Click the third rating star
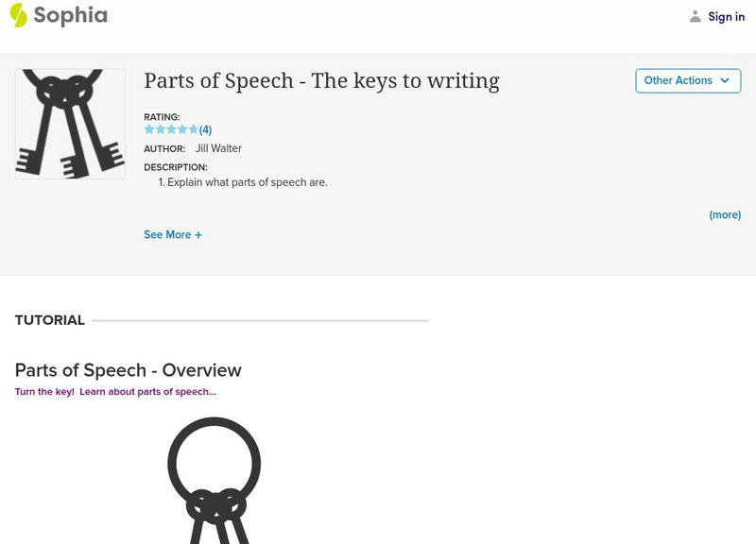The height and width of the screenshot is (544, 756). [x=171, y=129]
